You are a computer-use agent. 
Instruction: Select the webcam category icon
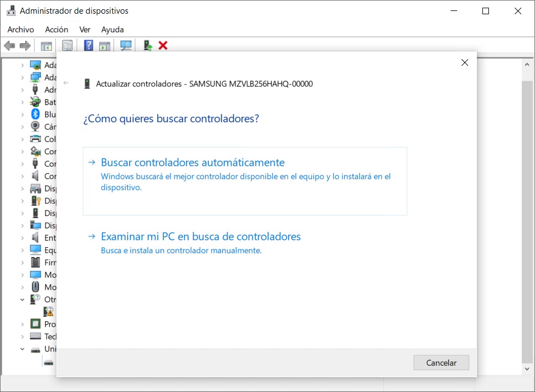point(35,126)
